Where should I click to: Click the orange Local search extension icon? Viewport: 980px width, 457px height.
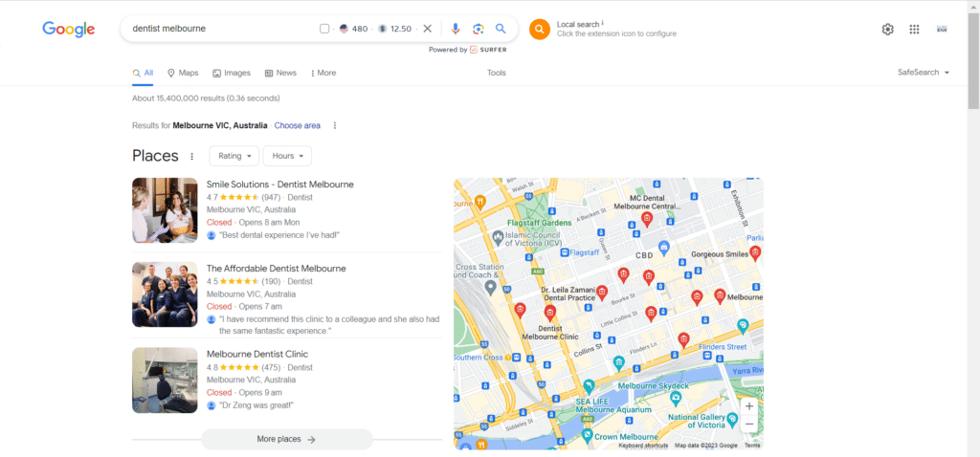540,30
